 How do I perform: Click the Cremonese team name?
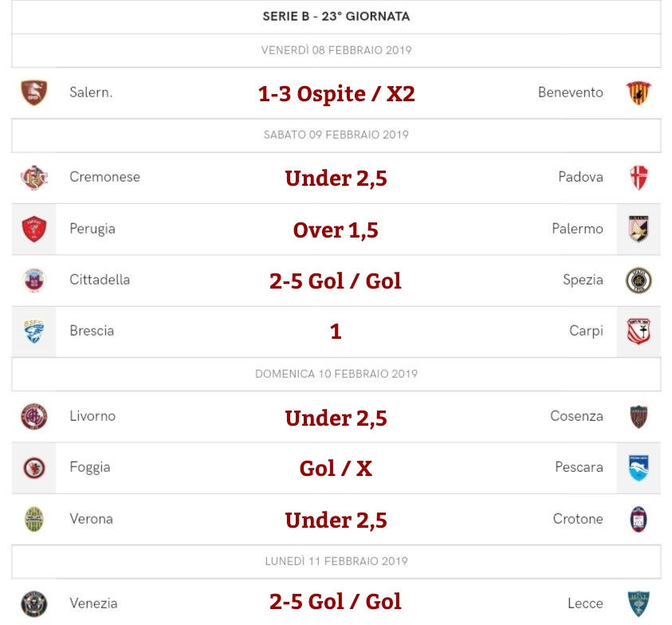coord(104,177)
